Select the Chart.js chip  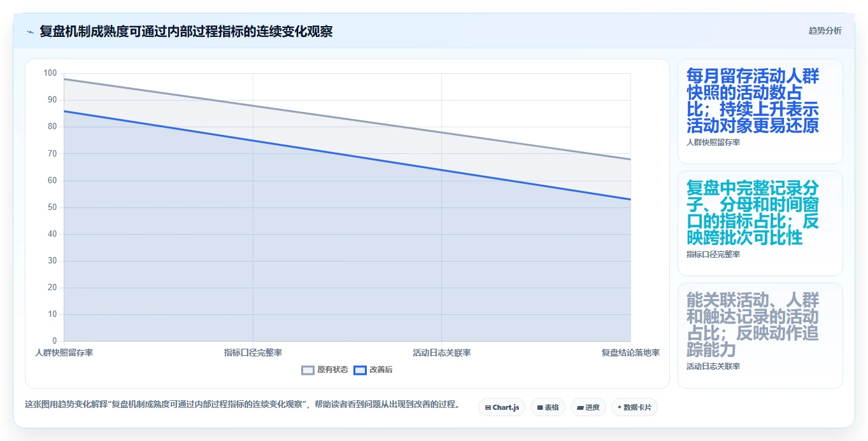(502, 407)
